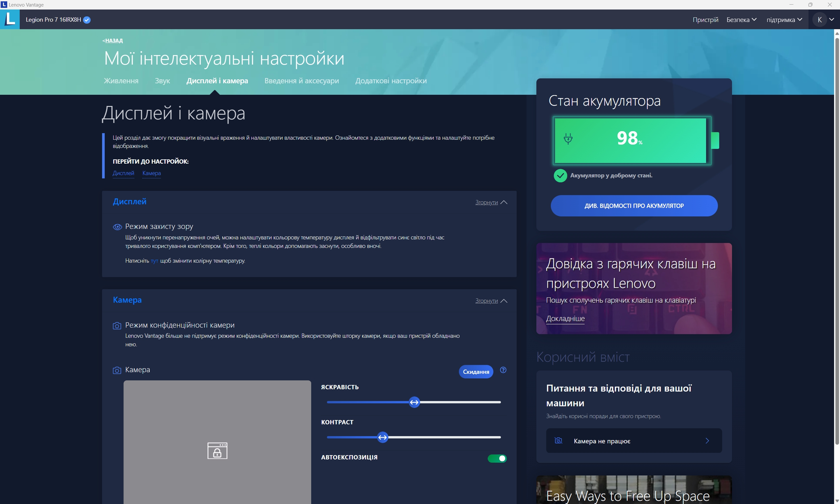The height and width of the screenshot is (504, 840).
Task: Click the question mark help icon near Скидання
Action: click(503, 370)
